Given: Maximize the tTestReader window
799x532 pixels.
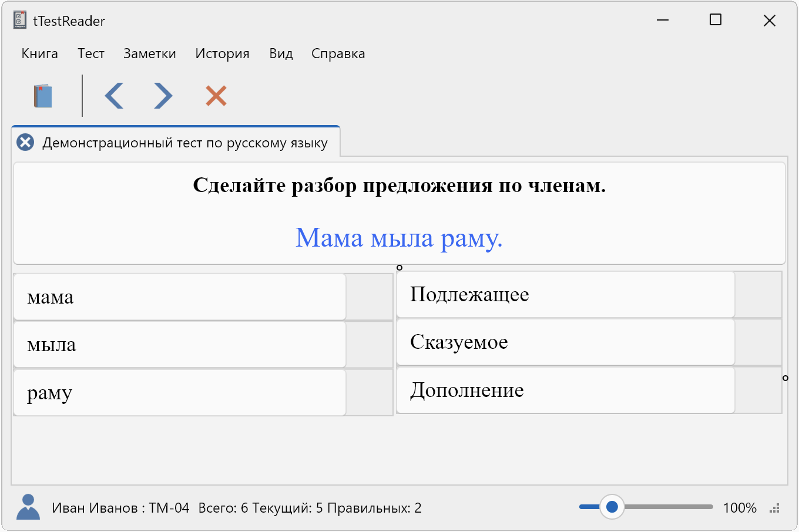Looking at the screenshot, I should [x=715, y=21].
